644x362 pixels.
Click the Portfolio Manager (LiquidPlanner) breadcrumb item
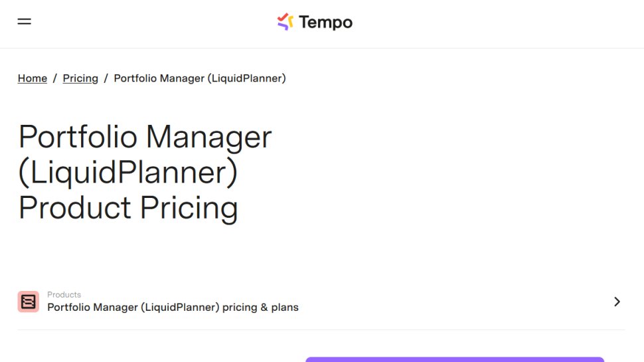pos(200,78)
